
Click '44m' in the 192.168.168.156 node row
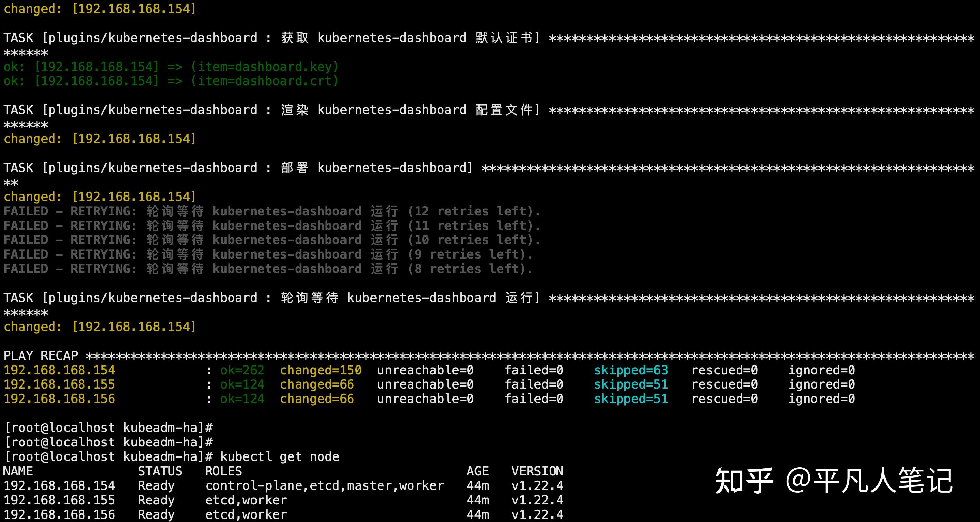point(478,514)
